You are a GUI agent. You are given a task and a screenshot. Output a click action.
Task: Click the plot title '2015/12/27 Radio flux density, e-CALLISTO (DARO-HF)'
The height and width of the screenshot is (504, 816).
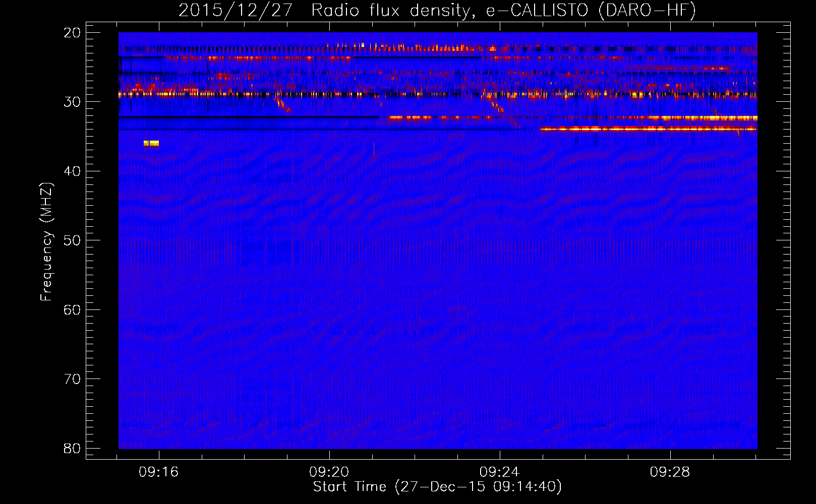(437, 11)
